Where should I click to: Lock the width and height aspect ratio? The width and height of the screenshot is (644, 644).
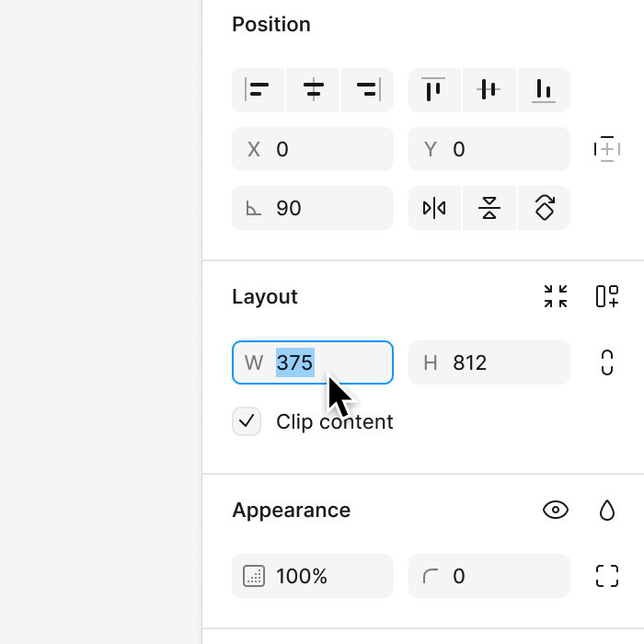point(607,362)
